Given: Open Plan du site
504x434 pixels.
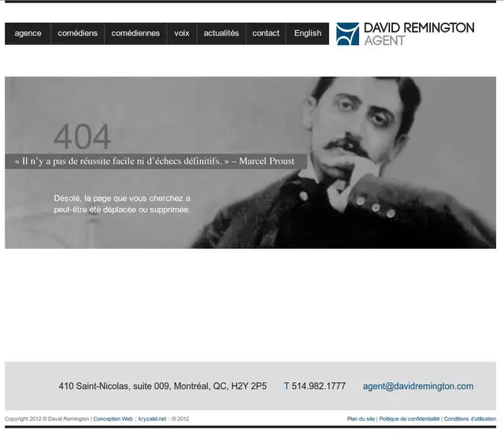Looking at the screenshot, I should [x=361, y=419].
